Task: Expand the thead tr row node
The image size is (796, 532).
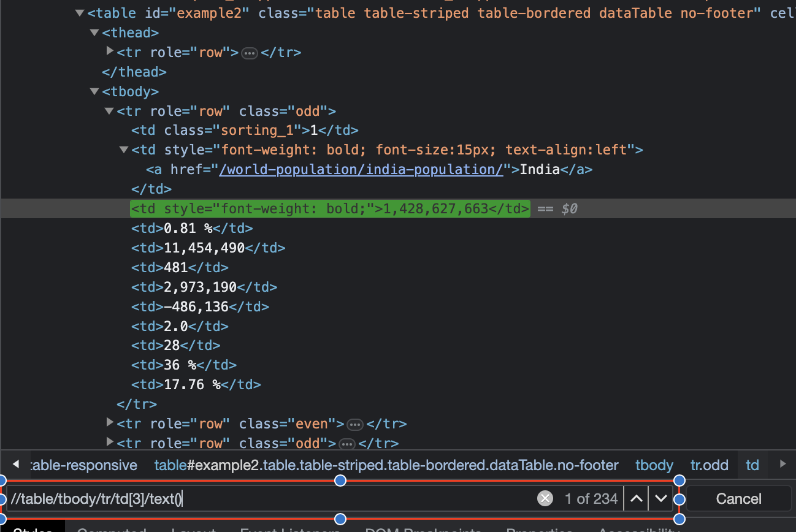Action: pos(110,51)
